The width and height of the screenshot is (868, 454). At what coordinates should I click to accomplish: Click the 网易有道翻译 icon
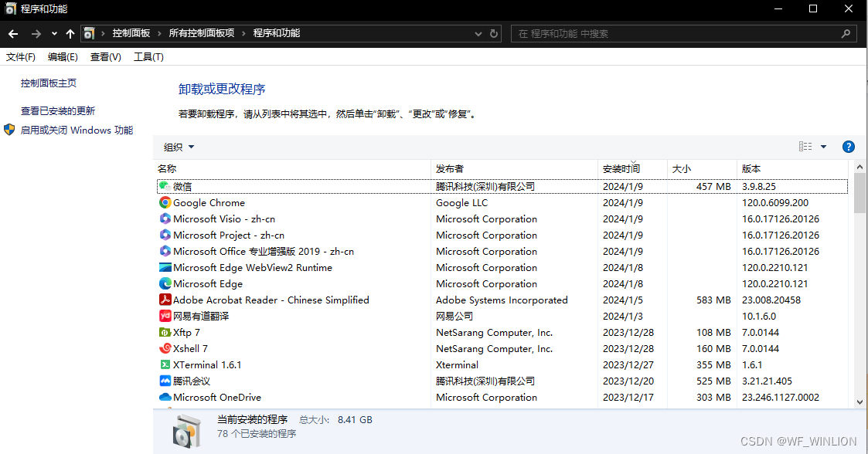(165, 317)
